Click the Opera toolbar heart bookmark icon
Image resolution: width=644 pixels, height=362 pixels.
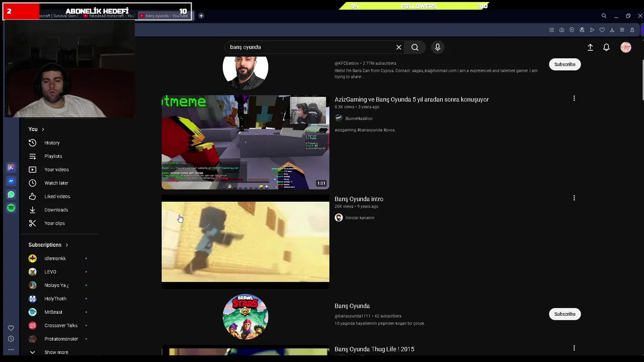click(602, 30)
